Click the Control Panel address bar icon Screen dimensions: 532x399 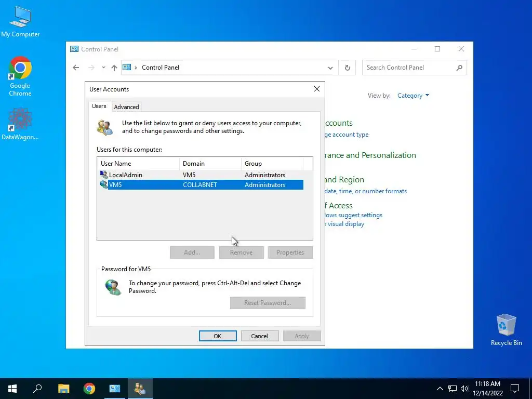tap(127, 67)
